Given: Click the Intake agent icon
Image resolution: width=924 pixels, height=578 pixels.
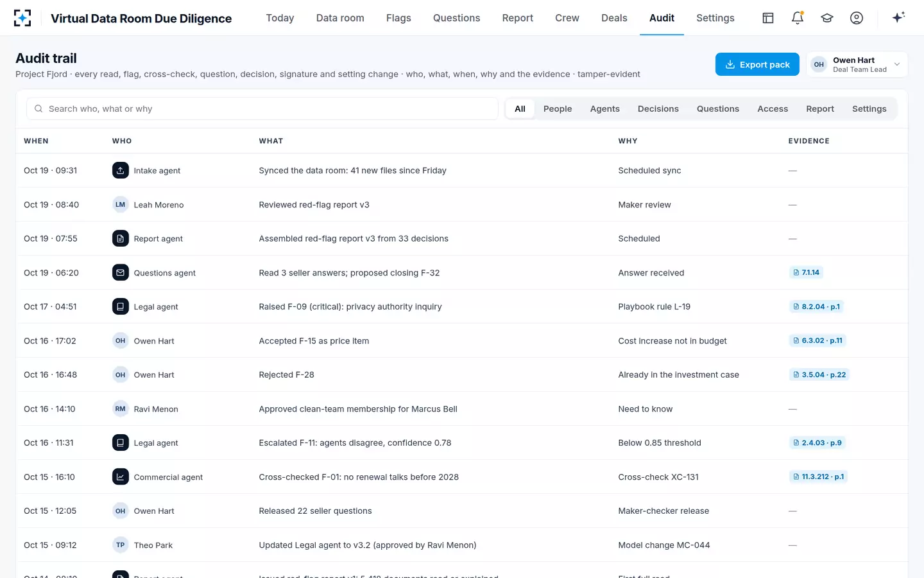Looking at the screenshot, I should tap(121, 170).
